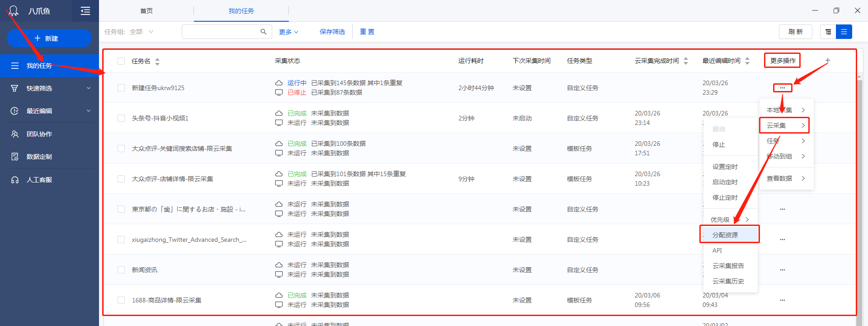Expand 最近编辑 in the sidebar
Viewport: 868px width, 326px height.
(x=89, y=111)
